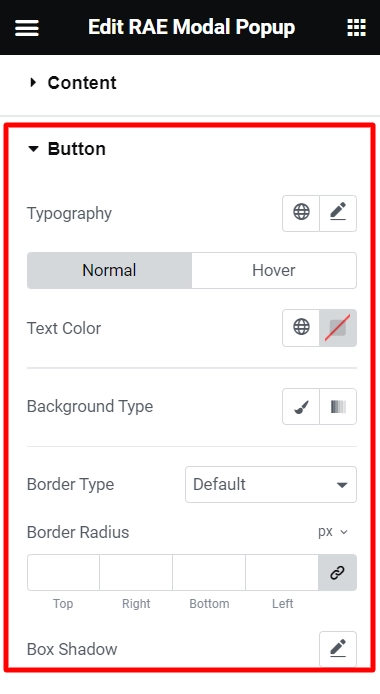
Task: Focus the Right border radius field
Action: (x=136, y=572)
